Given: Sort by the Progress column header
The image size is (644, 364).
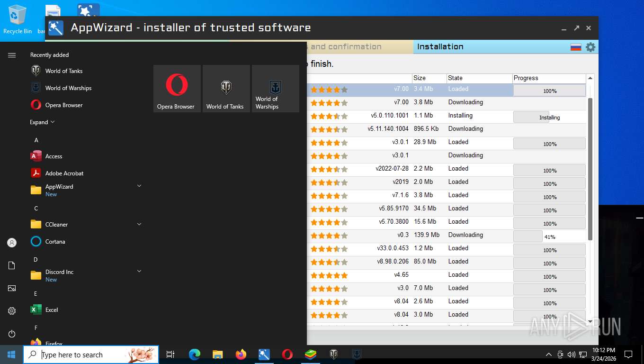Looking at the screenshot, I should pos(549,78).
